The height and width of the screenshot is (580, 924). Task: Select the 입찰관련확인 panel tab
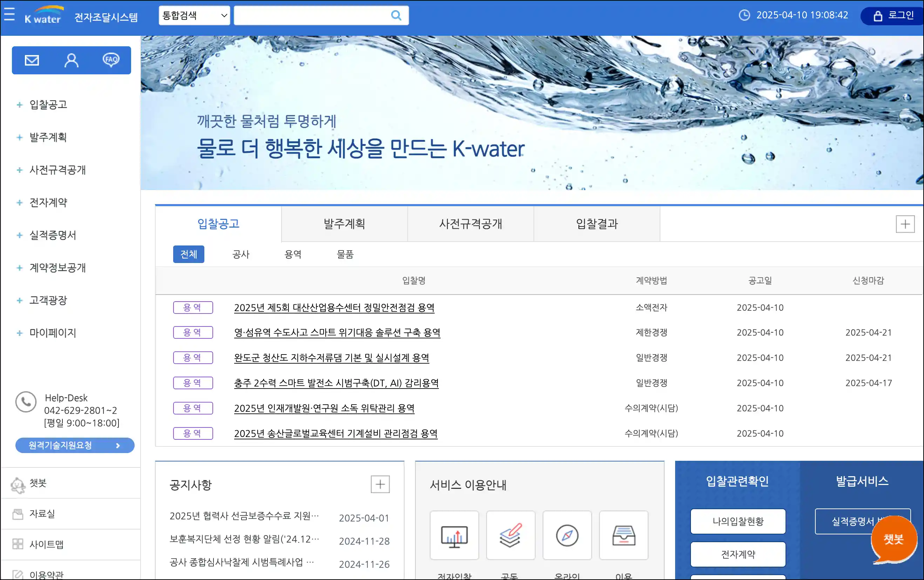[x=737, y=481]
